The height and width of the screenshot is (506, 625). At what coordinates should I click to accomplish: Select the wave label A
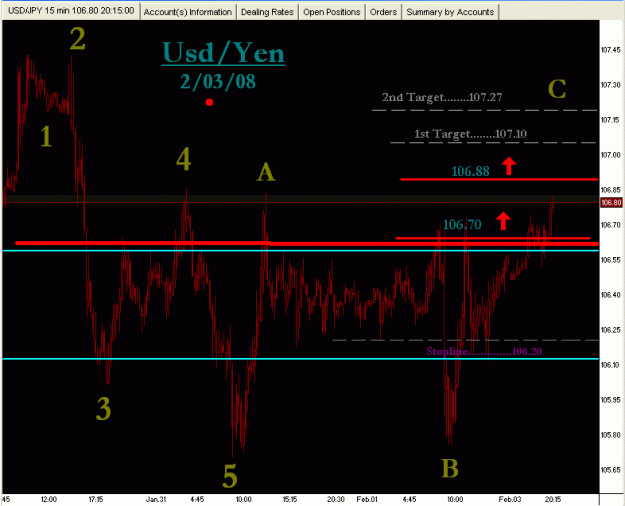pos(266,172)
